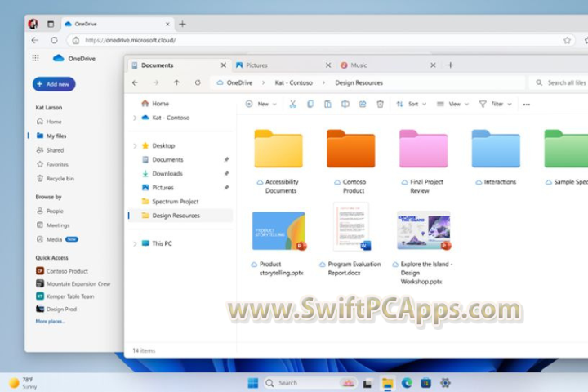Expand the Desktop tree node
This screenshot has height=392, width=588.
135,145
